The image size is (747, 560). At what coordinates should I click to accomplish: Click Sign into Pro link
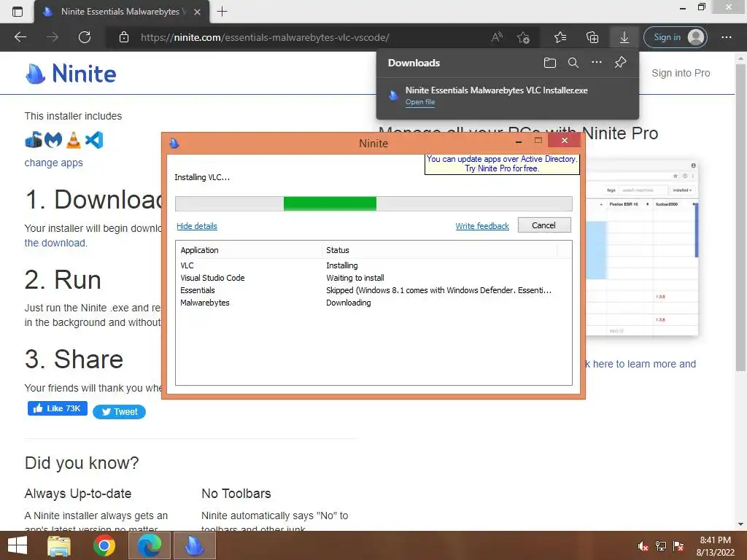tap(681, 73)
